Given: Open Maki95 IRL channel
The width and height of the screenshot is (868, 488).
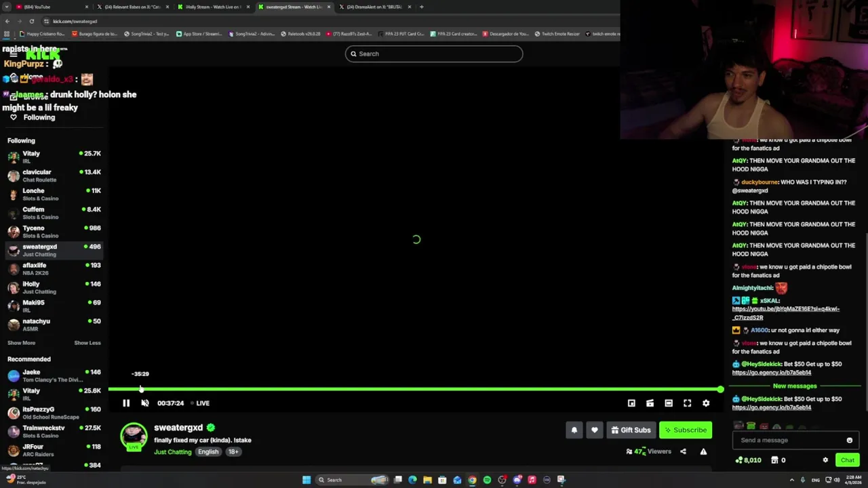Looking at the screenshot, I should 54,306.
